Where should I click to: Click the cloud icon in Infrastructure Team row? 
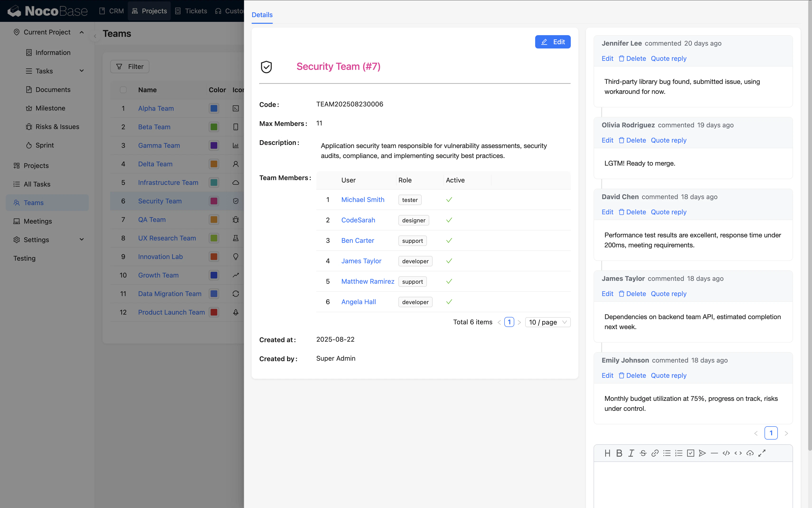236,182
